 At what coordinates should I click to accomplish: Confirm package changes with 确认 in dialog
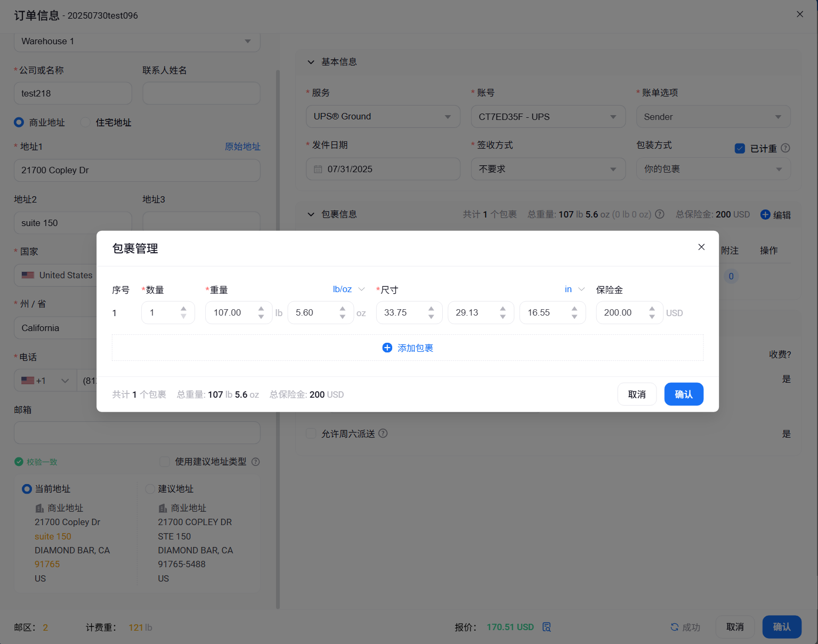[x=684, y=394]
